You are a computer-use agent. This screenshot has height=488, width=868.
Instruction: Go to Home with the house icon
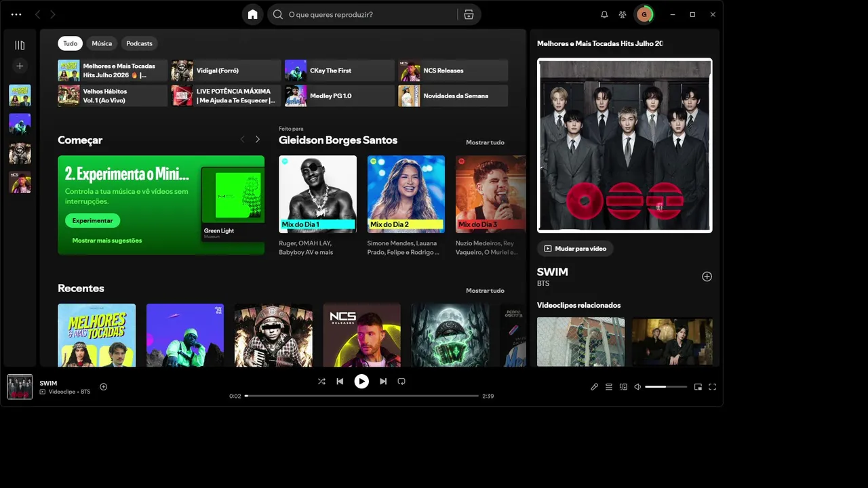[x=253, y=14]
